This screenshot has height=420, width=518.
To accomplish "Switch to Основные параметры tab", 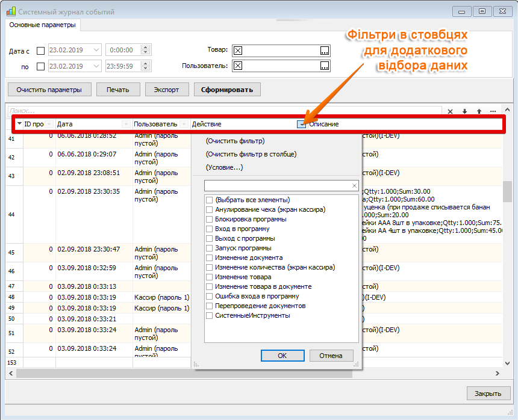I will click(x=42, y=25).
